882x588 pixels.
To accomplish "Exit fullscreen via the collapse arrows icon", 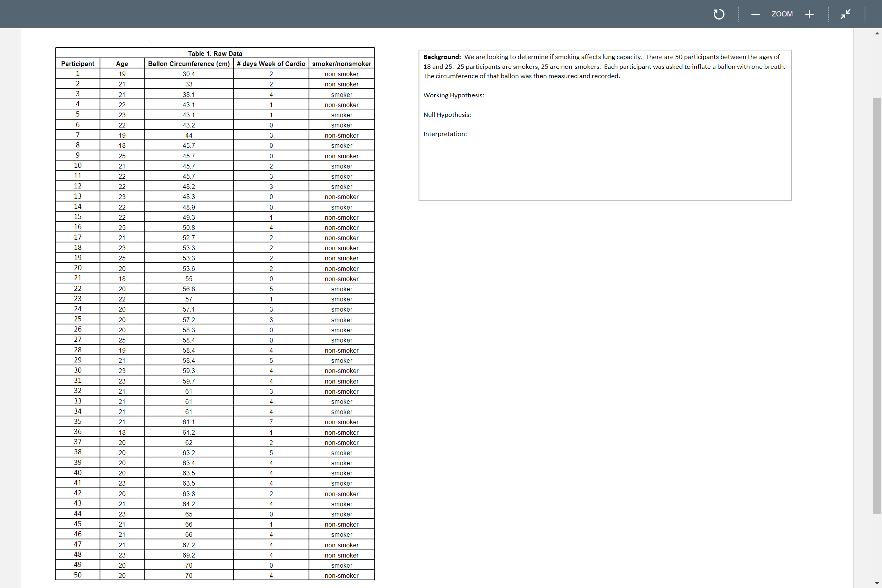I will [845, 14].
